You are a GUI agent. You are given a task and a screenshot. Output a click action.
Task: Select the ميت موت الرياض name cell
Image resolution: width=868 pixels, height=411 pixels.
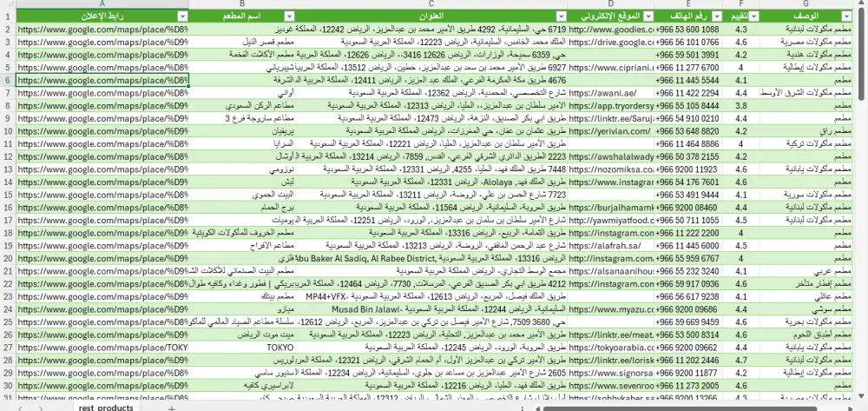pyautogui.click(x=242, y=335)
